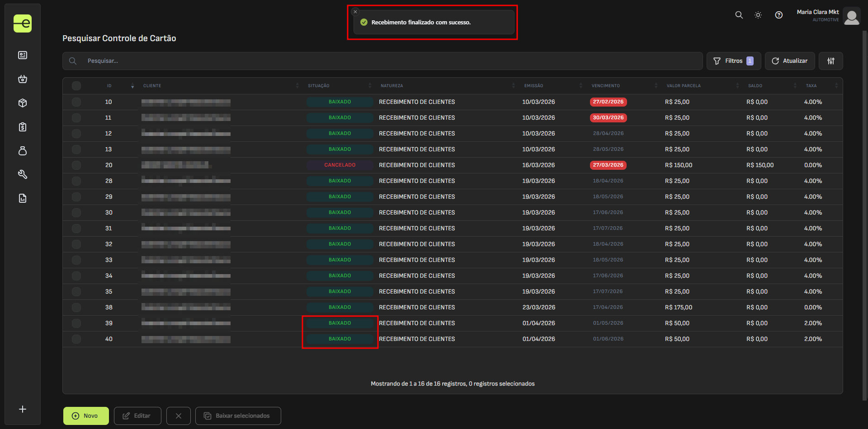
Task: Open the column settings sliders icon
Action: pyautogui.click(x=830, y=61)
